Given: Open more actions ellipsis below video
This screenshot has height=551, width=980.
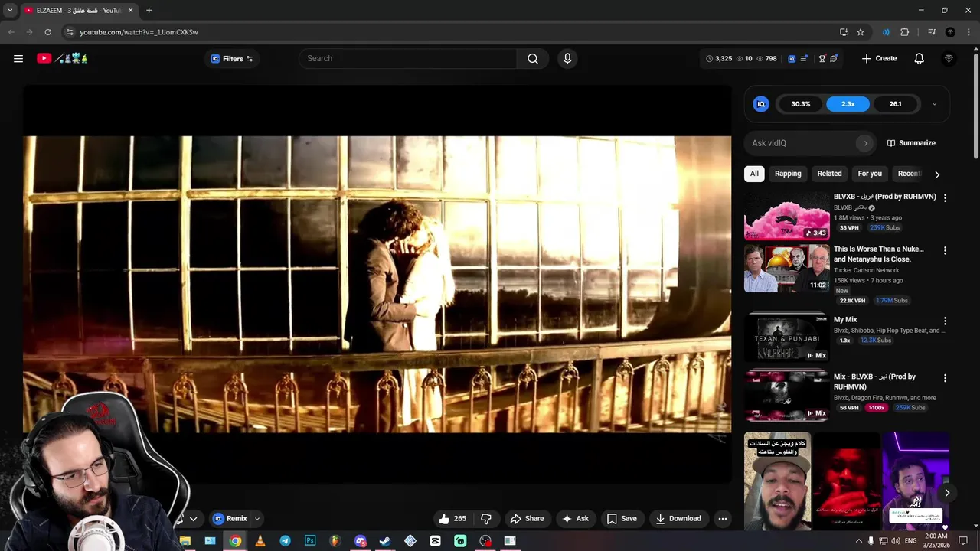Looking at the screenshot, I should click(x=722, y=518).
